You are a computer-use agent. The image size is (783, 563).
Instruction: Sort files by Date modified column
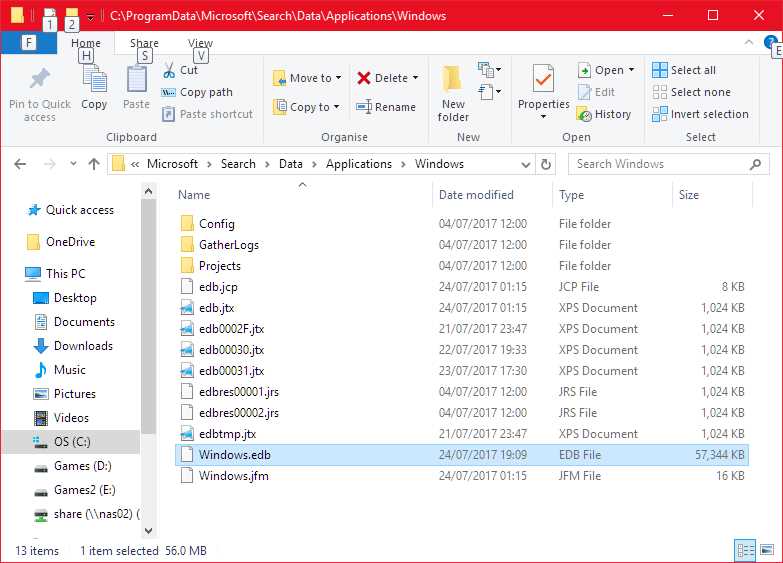(476, 195)
